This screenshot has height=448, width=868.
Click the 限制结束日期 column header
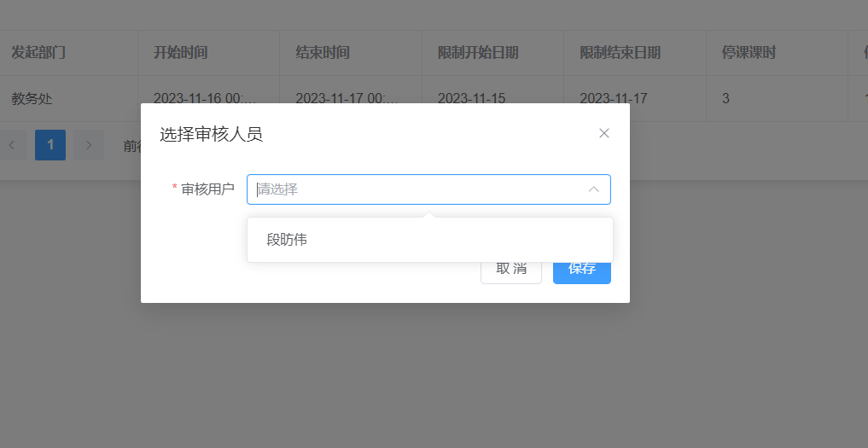(x=620, y=53)
